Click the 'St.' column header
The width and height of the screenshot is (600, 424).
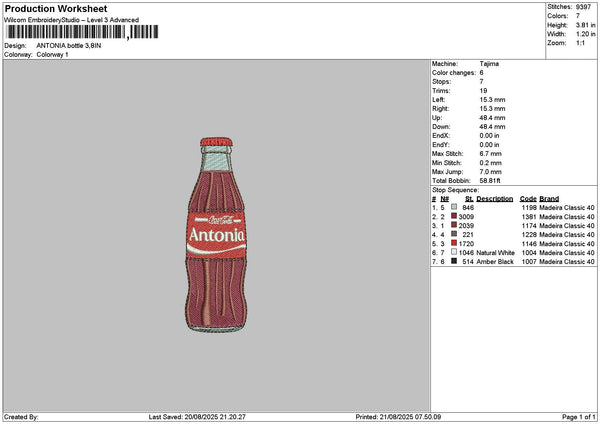tap(470, 199)
